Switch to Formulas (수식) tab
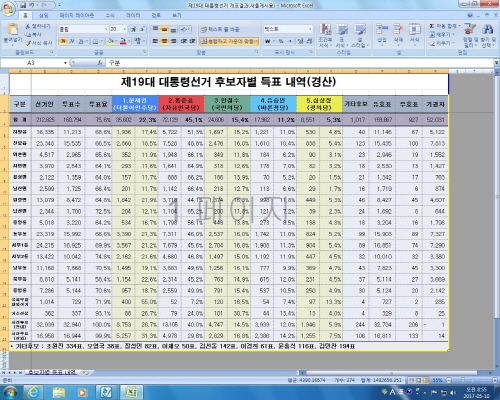This screenshot has height=400, width=500. [110, 15]
